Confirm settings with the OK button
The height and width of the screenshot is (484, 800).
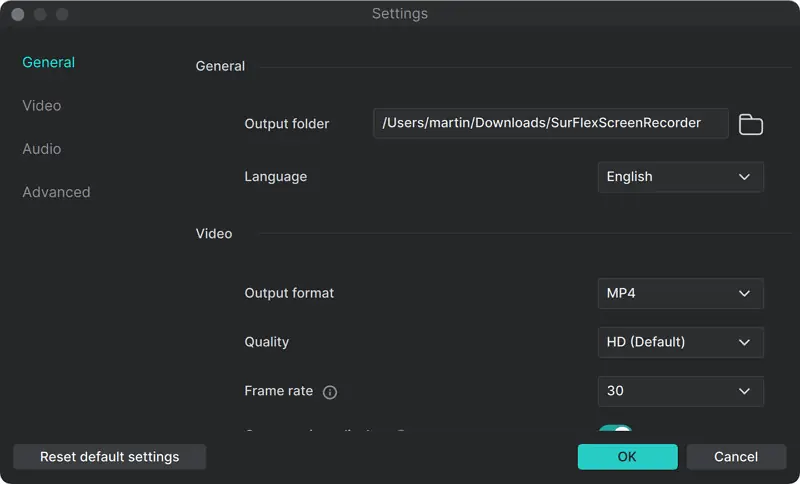pos(628,456)
